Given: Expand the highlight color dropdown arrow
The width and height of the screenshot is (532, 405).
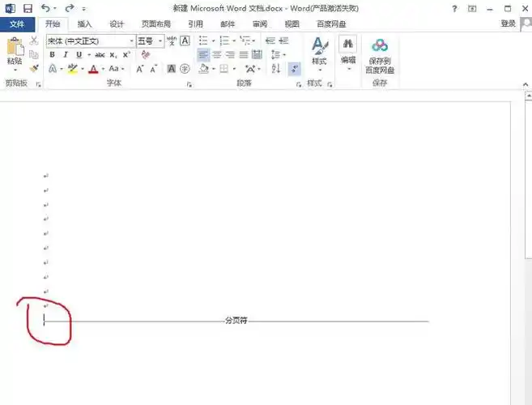Looking at the screenshot, I should coord(83,69).
